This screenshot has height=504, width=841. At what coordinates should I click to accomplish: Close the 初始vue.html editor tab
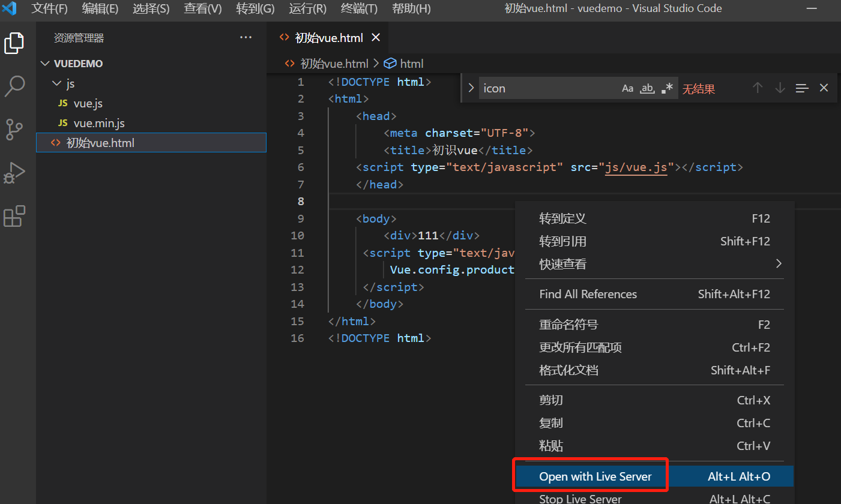tap(376, 38)
